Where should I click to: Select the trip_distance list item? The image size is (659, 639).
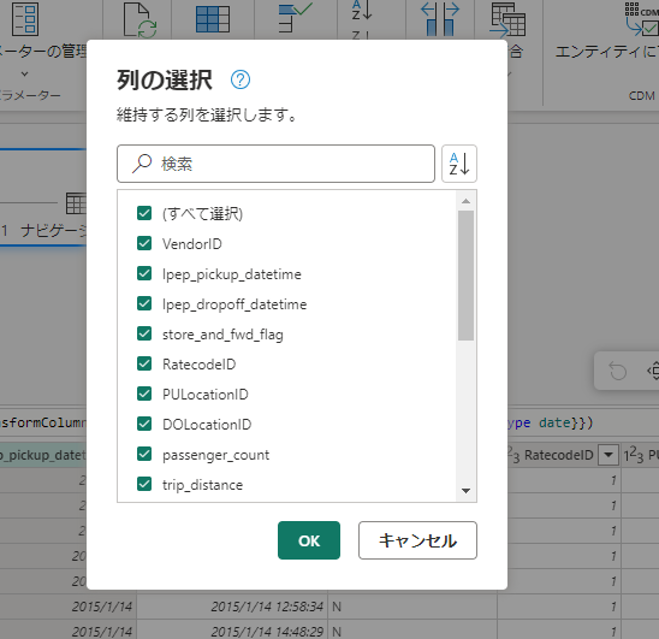coord(202,485)
